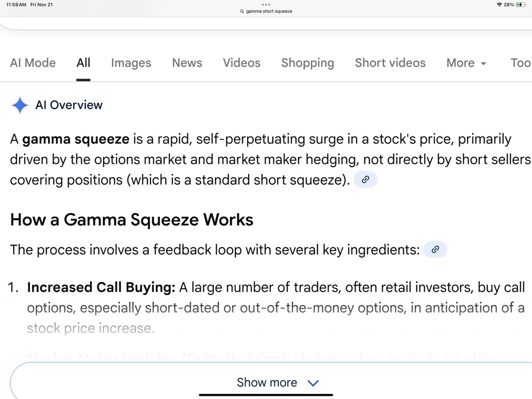Tap the search magnifier icon in the search bar
Image resolution: width=532 pixels, height=399 pixels.
coord(242,11)
